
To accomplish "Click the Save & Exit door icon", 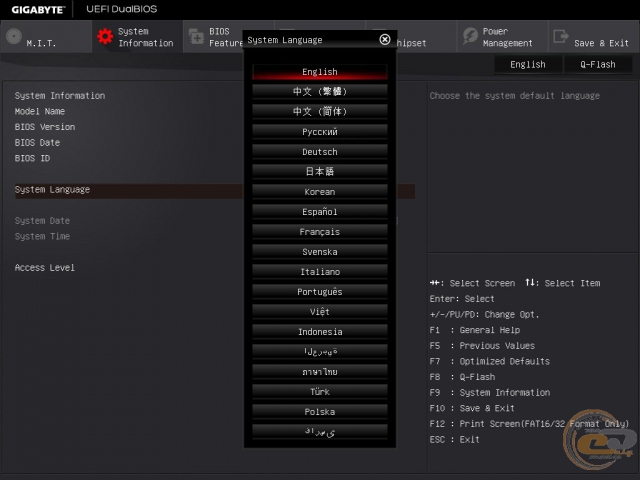I will point(561,36).
